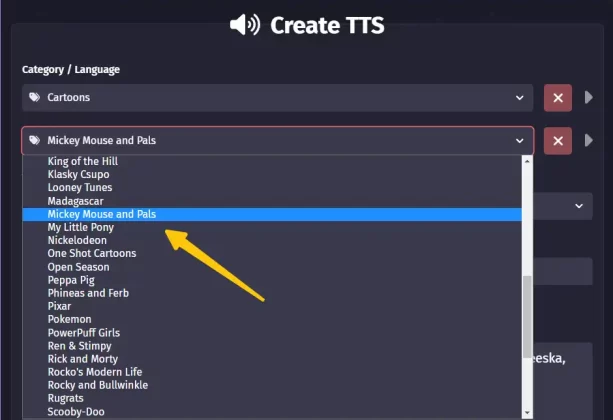Choose Peppa Pig from the list

click(x=272, y=280)
